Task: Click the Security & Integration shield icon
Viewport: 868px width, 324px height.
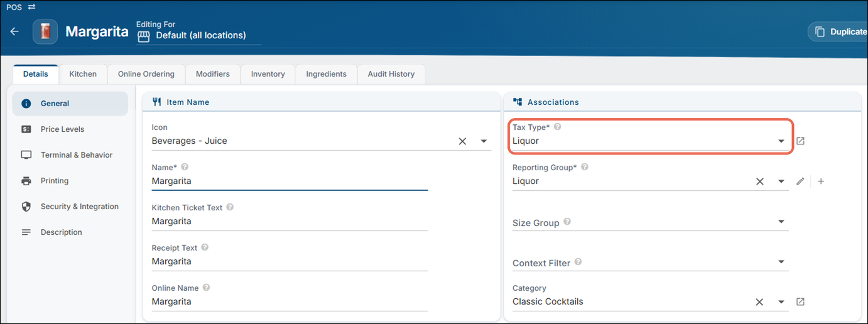Action: coord(26,207)
